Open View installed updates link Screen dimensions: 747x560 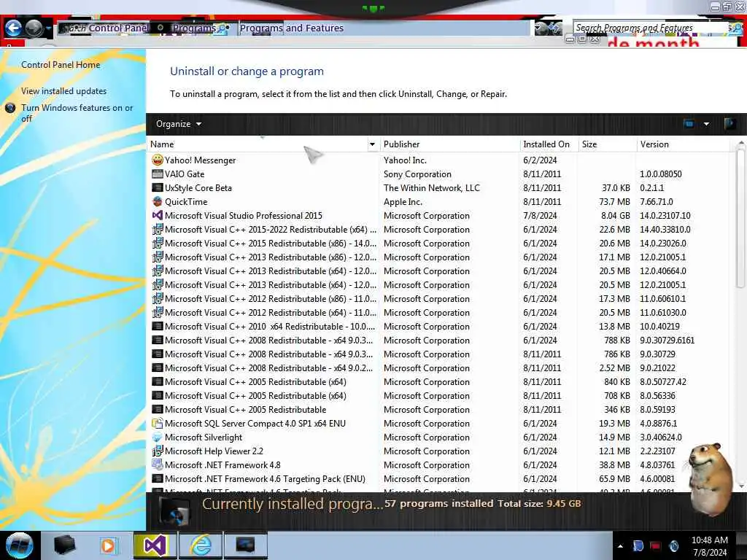point(64,91)
